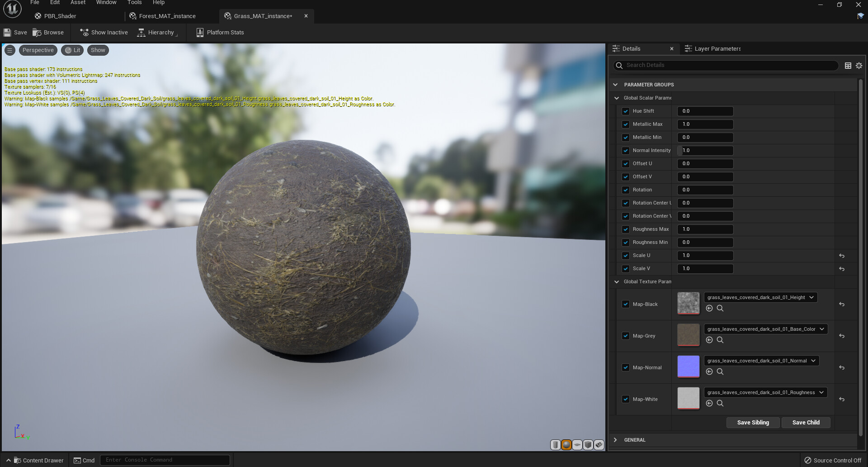Switch material preview to plane shape
The height and width of the screenshot is (467, 868).
577,445
